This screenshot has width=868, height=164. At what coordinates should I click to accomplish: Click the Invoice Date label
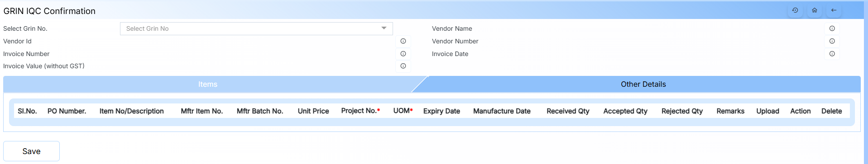coord(450,54)
